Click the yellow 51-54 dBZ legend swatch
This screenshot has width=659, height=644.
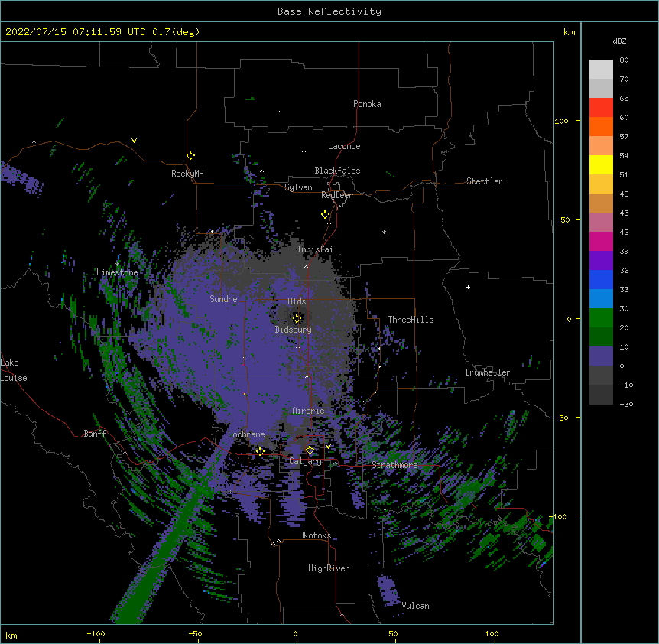[601, 164]
